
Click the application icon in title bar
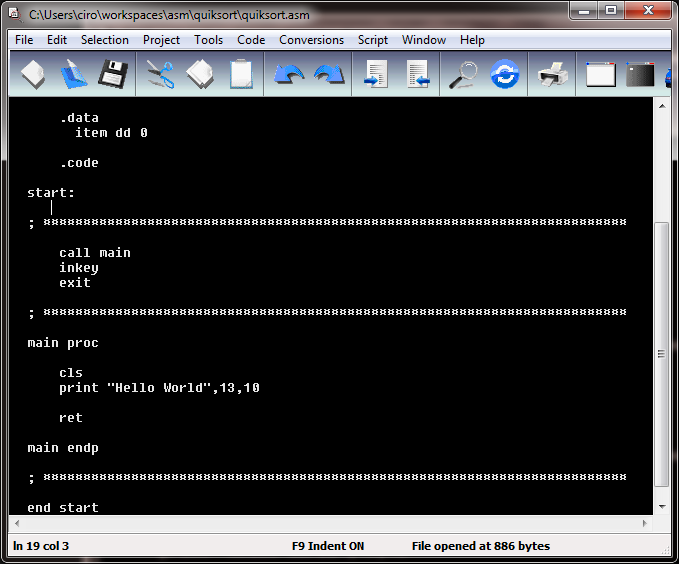(x=14, y=14)
